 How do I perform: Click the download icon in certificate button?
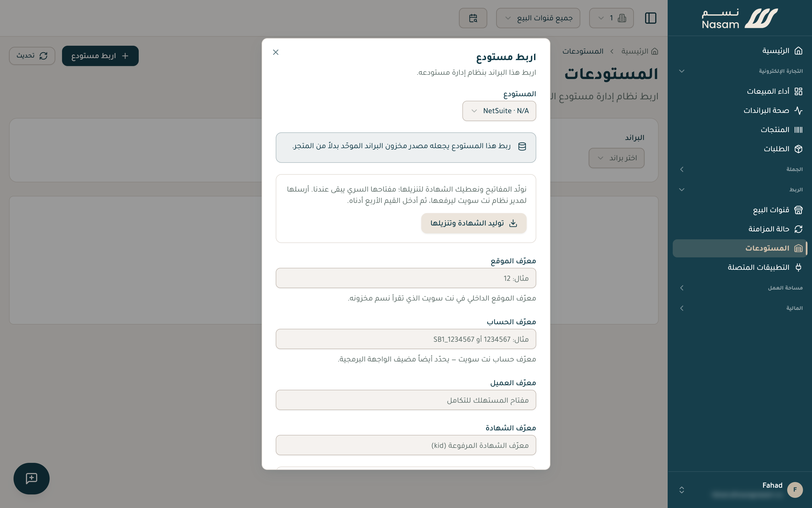pyautogui.click(x=513, y=223)
